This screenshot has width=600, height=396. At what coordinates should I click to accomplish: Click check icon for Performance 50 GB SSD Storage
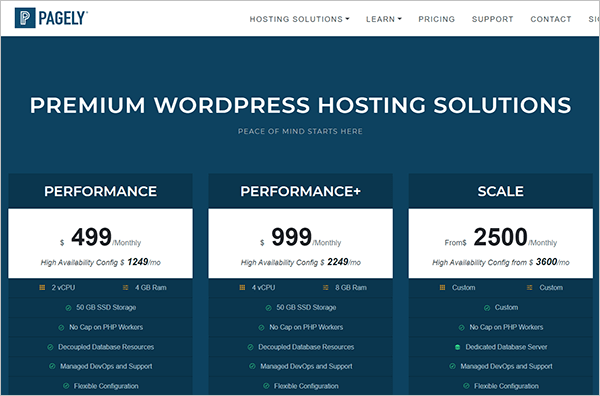[x=68, y=308]
